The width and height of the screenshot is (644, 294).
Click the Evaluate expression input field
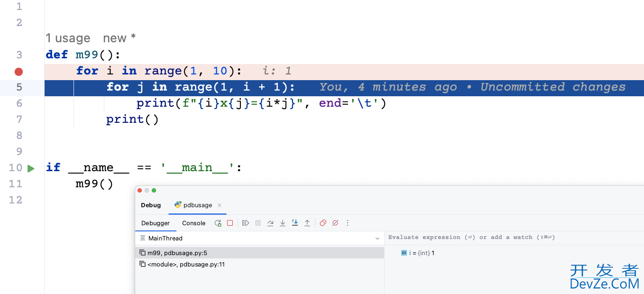(515, 237)
